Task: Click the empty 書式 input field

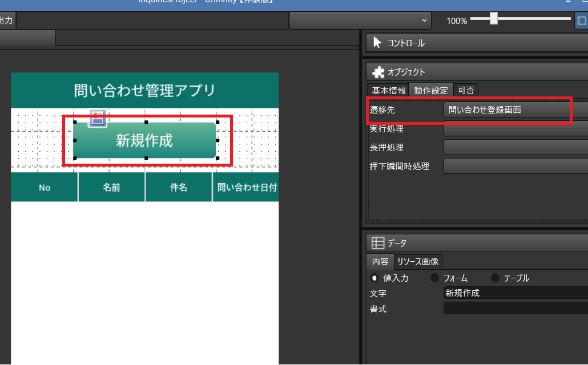Action: [515, 308]
